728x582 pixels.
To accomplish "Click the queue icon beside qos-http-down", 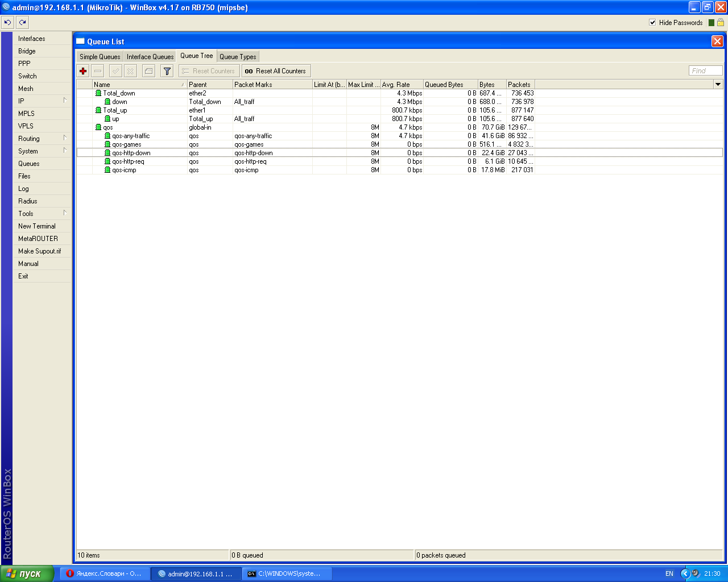I will pos(107,153).
